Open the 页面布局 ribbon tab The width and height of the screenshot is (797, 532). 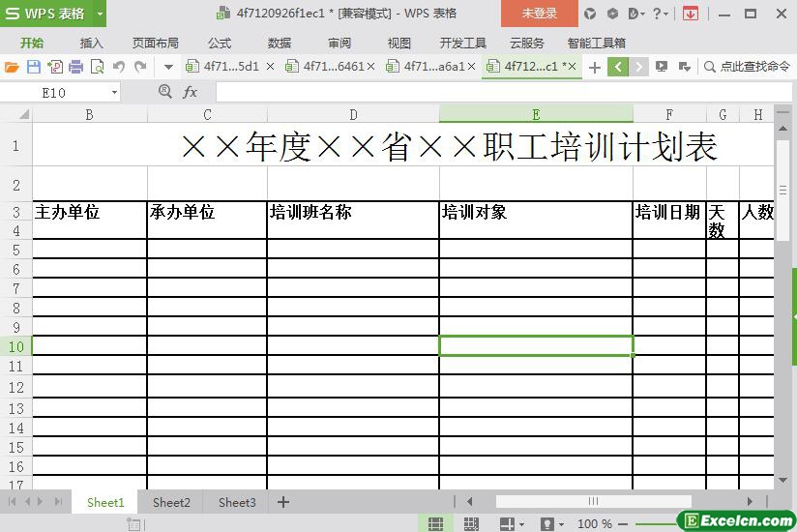click(x=156, y=44)
